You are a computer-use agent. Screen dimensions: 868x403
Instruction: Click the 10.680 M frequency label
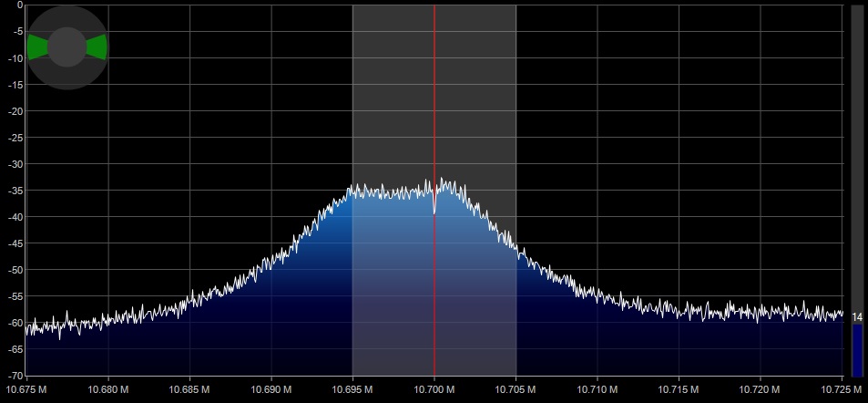click(108, 389)
